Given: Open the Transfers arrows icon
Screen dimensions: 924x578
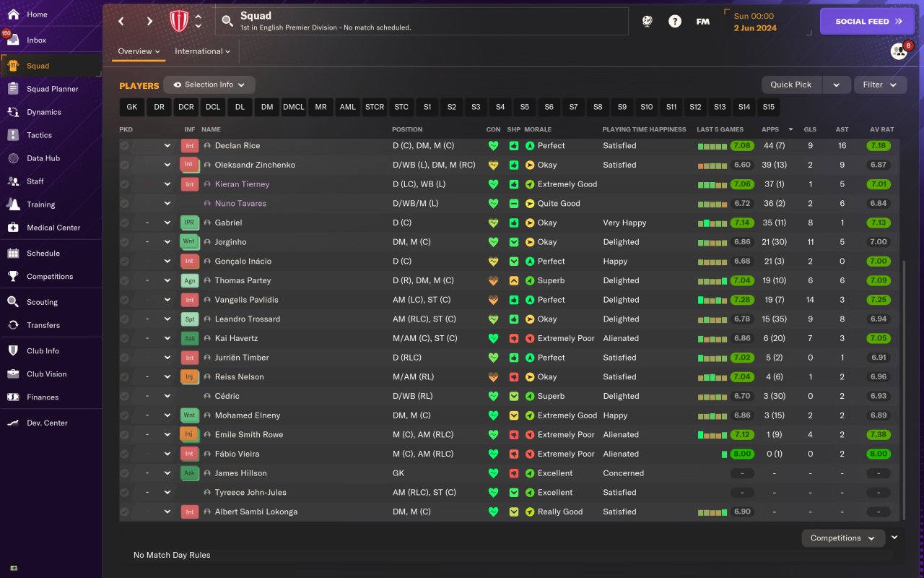Looking at the screenshot, I should pos(13,325).
